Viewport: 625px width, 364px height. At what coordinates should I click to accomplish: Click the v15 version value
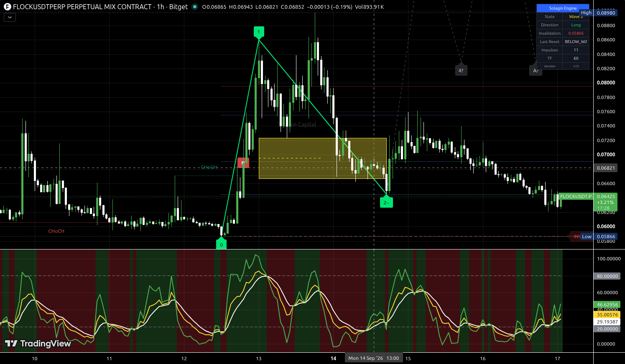(x=576, y=66)
